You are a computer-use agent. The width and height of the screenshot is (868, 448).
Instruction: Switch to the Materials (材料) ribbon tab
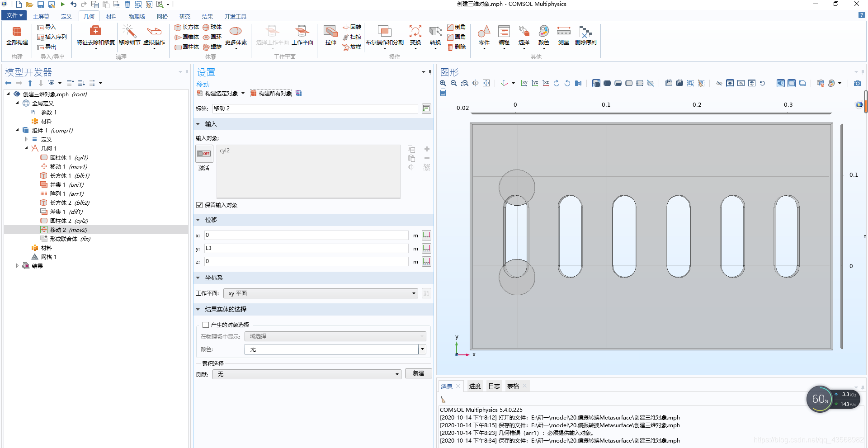click(111, 17)
